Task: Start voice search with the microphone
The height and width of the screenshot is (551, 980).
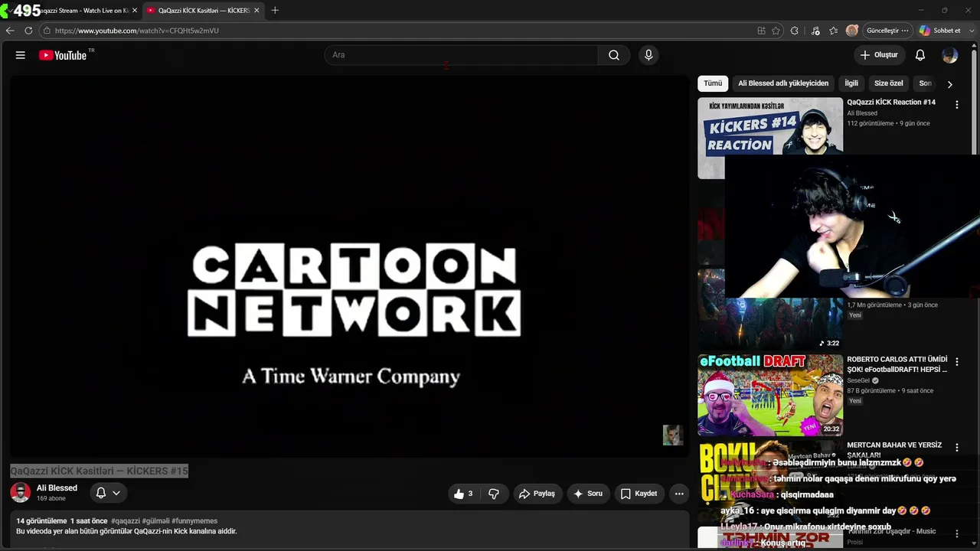Action: click(648, 55)
